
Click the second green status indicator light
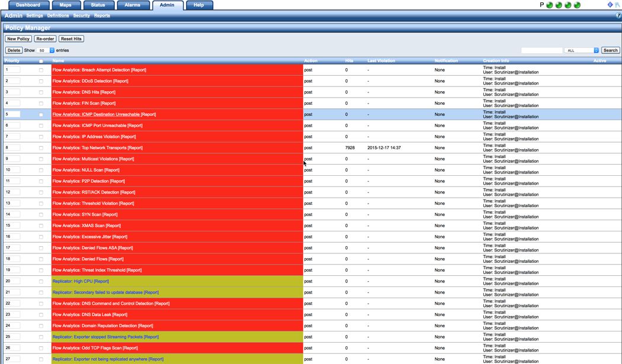pos(559,5)
